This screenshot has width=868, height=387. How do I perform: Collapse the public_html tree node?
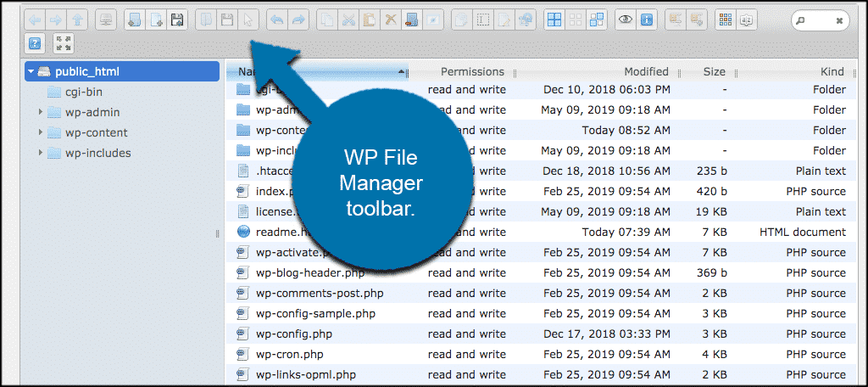point(31,71)
